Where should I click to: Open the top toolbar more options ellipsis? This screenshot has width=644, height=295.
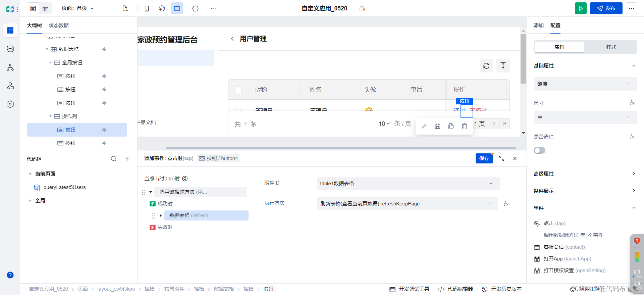pyautogui.click(x=214, y=8)
